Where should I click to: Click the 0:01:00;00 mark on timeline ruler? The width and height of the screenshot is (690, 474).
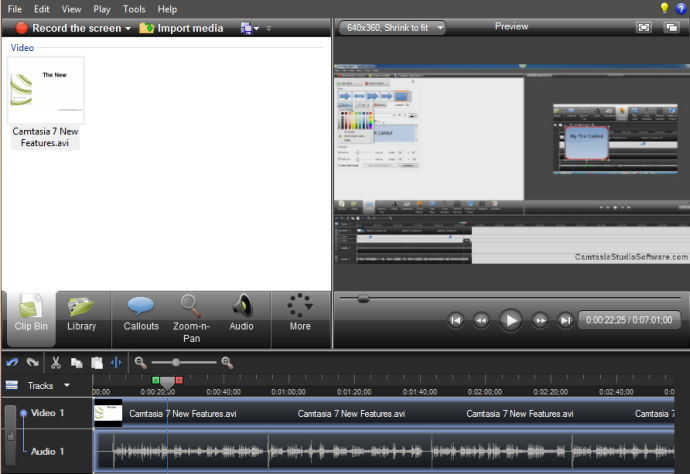click(288, 392)
